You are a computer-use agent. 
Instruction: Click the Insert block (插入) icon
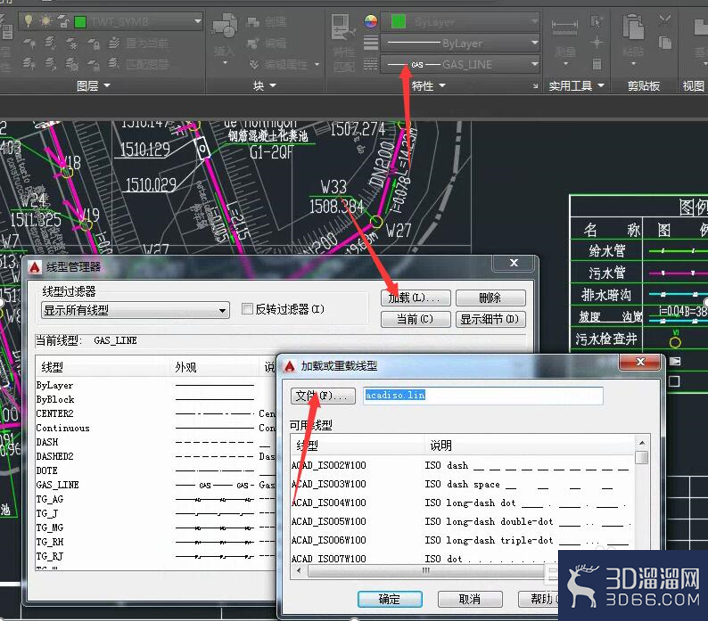coord(225,26)
